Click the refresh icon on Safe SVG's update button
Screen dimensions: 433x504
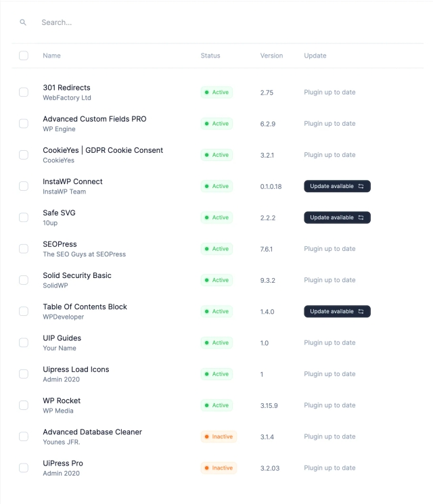361,217
